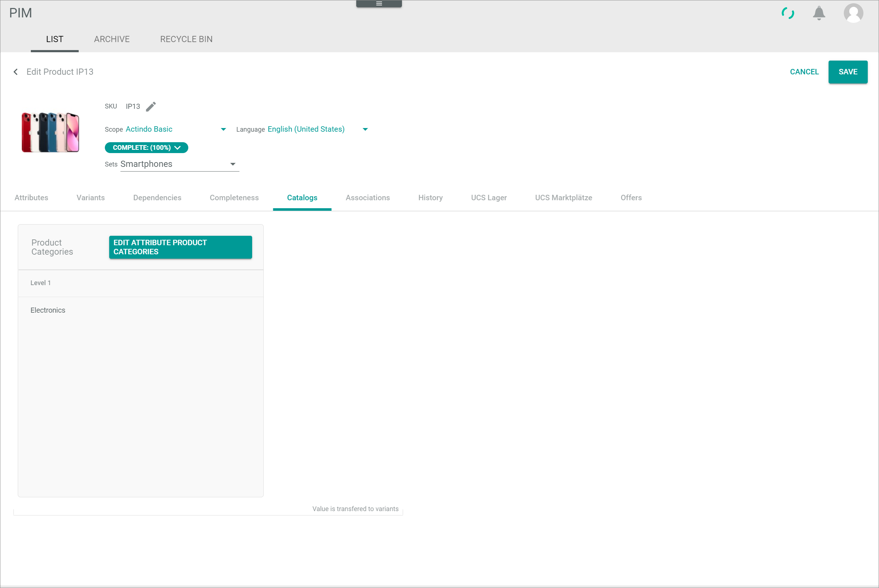Go to the Archive section

point(112,40)
